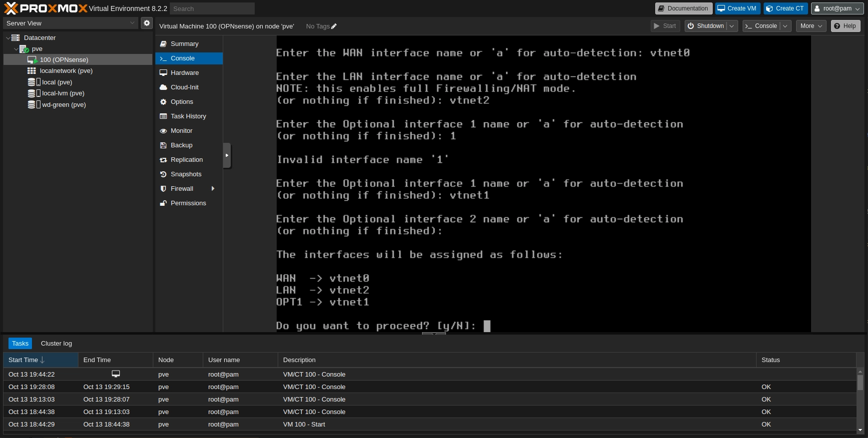Focus the top Search field
Screen dimensions: 868x438
tap(212, 8)
